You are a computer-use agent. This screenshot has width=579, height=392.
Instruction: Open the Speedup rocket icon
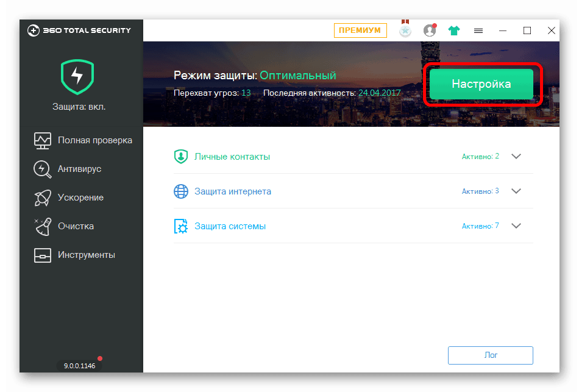pos(43,198)
